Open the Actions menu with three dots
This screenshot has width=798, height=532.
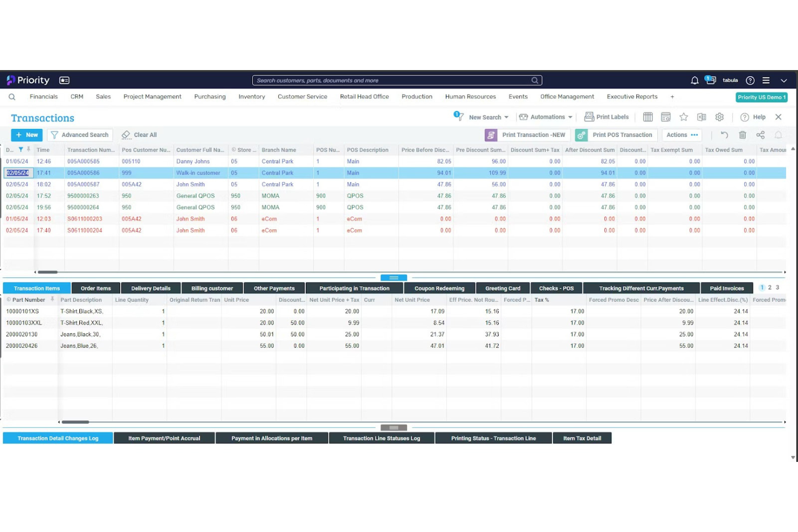[x=682, y=135]
